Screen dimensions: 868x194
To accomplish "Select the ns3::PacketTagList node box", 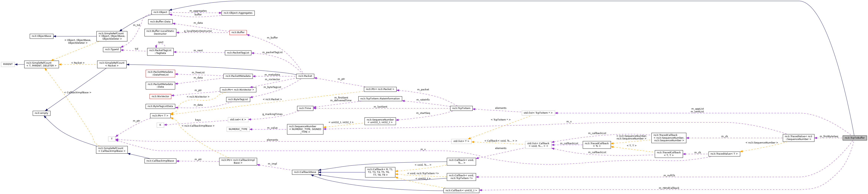I will (238, 53).
